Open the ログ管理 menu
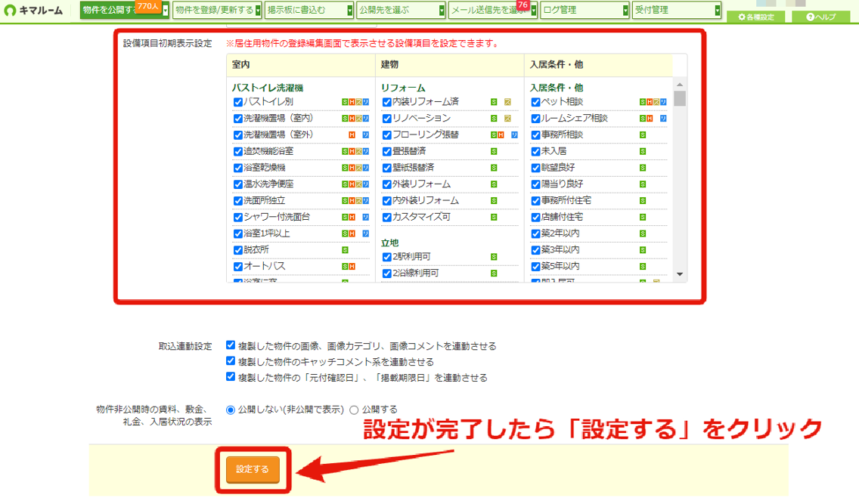 click(x=585, y=11)
